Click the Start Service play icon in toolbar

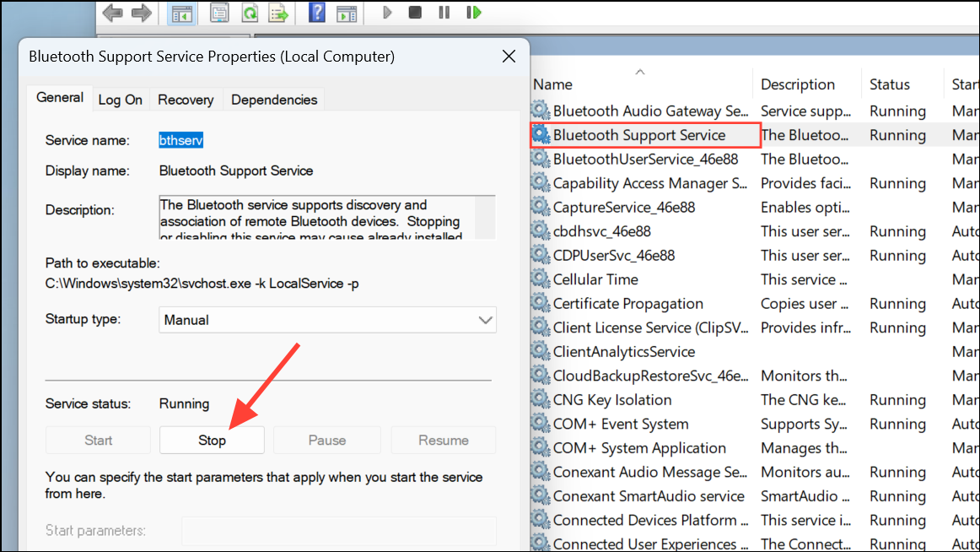(x=387, y=13)
